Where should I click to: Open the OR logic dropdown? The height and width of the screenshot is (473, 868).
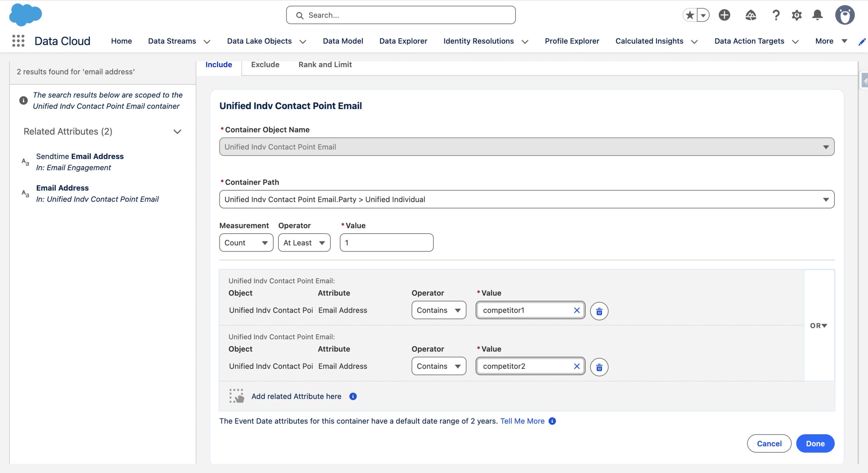coord(818,326)
